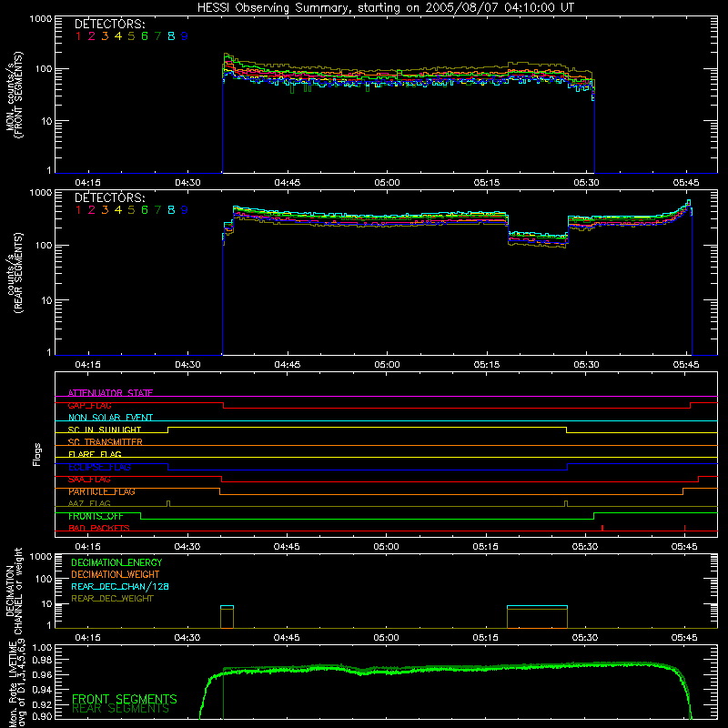Select blue detector 9 in rear segments legend

(x=185, y=210)
